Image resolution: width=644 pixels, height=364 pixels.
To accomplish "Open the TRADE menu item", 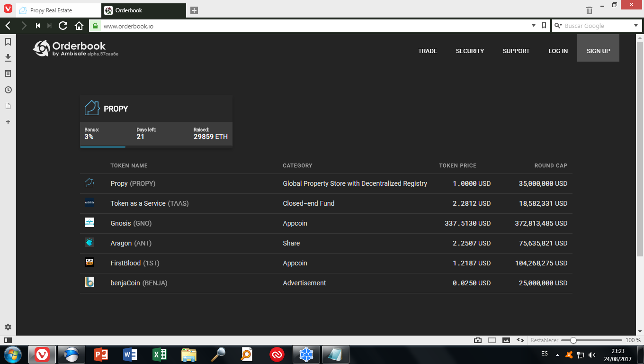I will tap(428, 51).
